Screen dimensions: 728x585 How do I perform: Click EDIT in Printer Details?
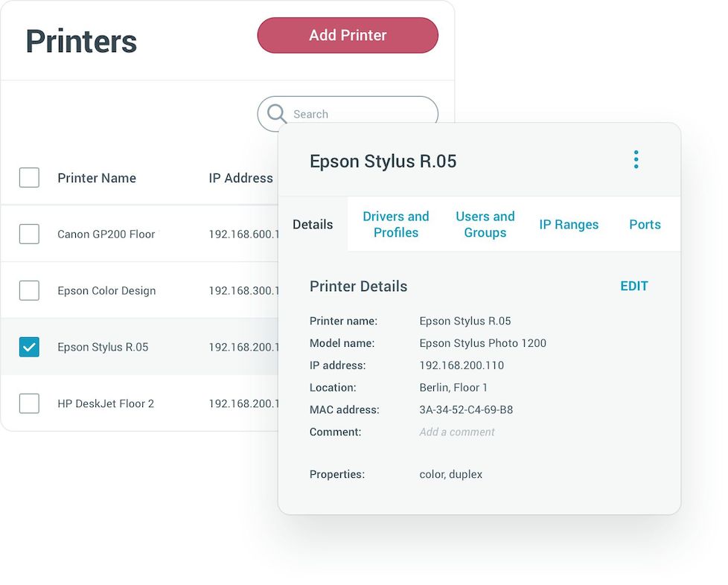(634, 286)
